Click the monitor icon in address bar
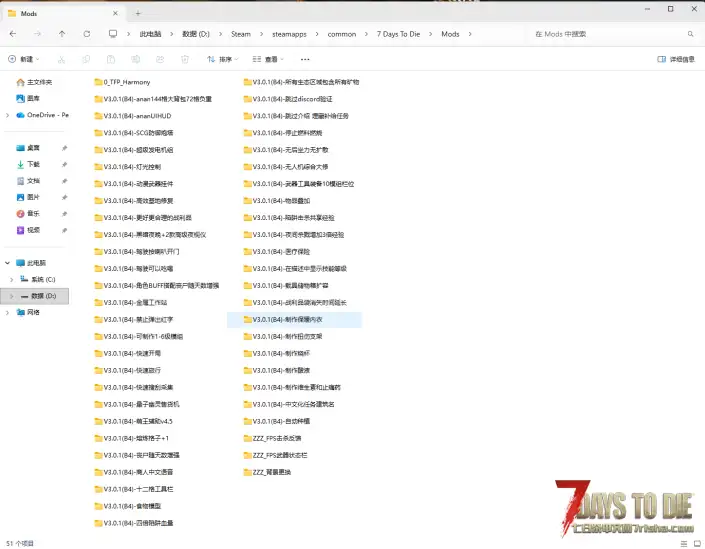Screen dimensions: 705x549 [x=113, y=34]
